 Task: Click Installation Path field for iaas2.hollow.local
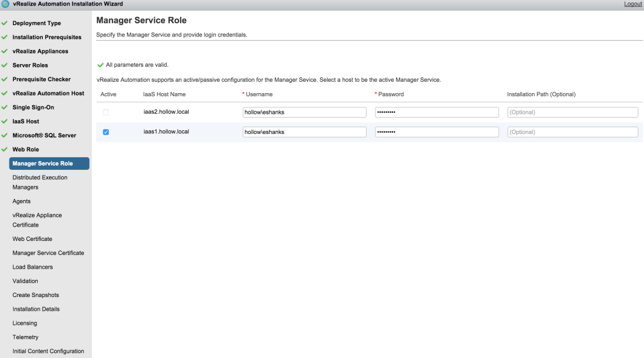[x=572, y=112]
